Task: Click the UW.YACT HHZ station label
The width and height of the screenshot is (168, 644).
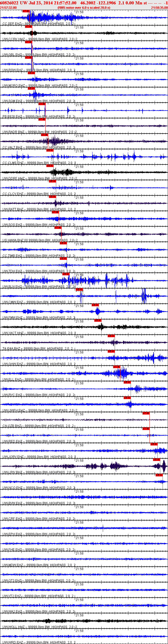Action: [13, 333]
